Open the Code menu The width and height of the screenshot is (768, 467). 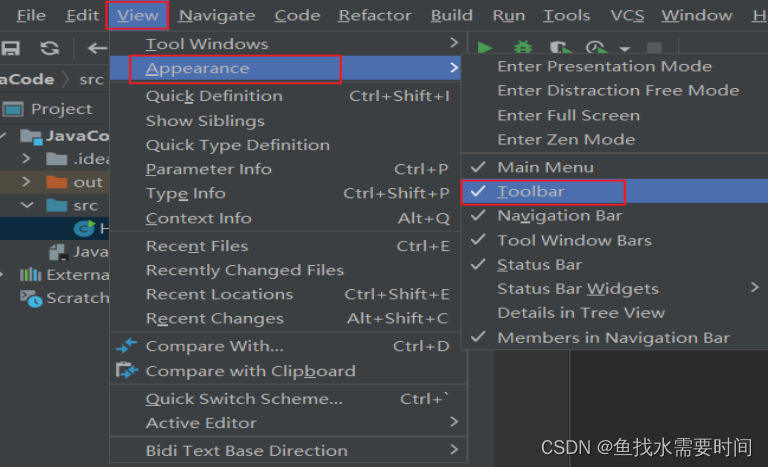tap(297, 15)
